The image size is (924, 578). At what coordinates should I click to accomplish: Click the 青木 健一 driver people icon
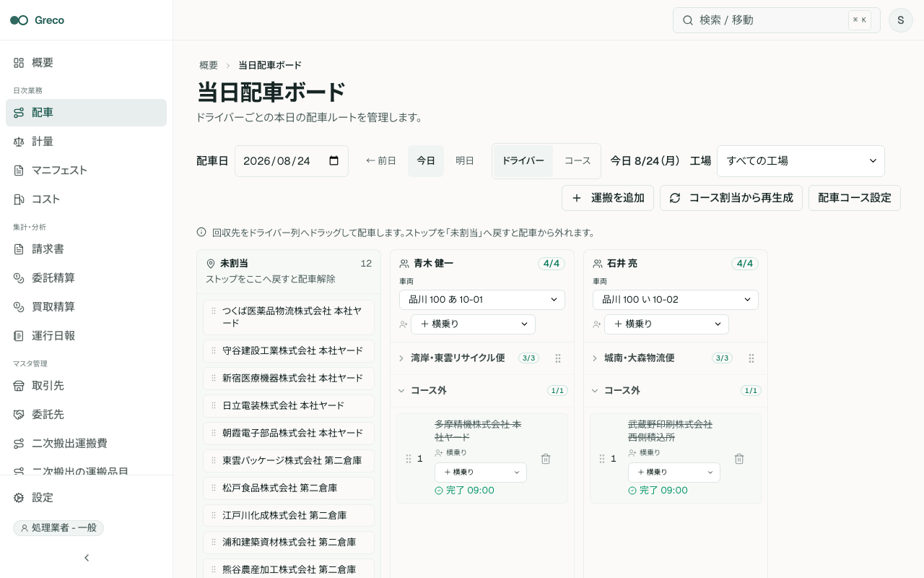pos(404,264)
